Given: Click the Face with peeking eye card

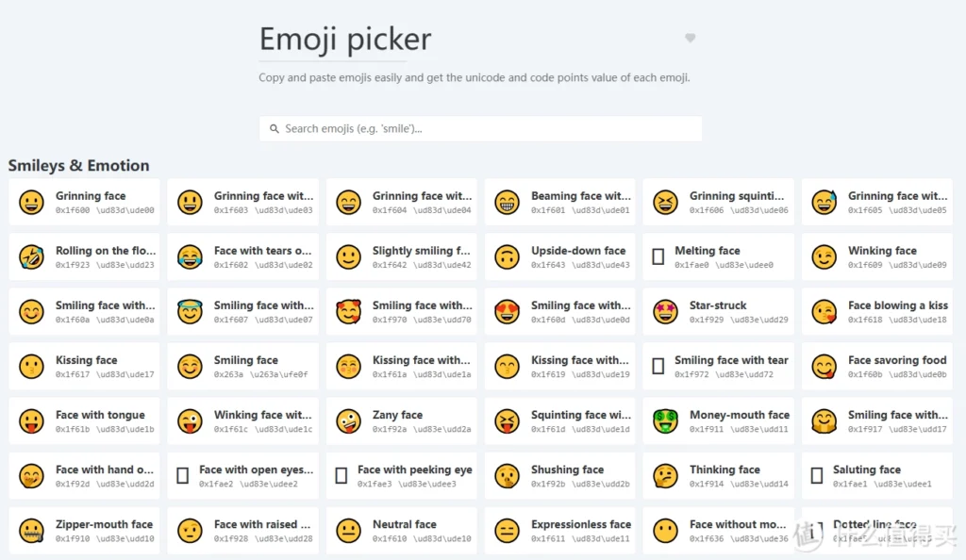Looking at the screenshot, I should tap(401, 476).
